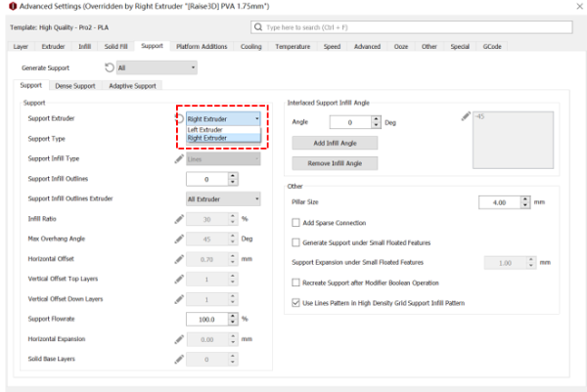Expand the Support Infill Outlines Extruder dropdown

223,199
